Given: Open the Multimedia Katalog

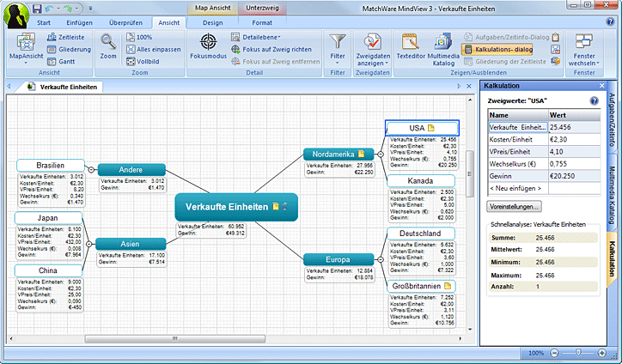Looking at the screenshot, I should [x=443, y=50].
